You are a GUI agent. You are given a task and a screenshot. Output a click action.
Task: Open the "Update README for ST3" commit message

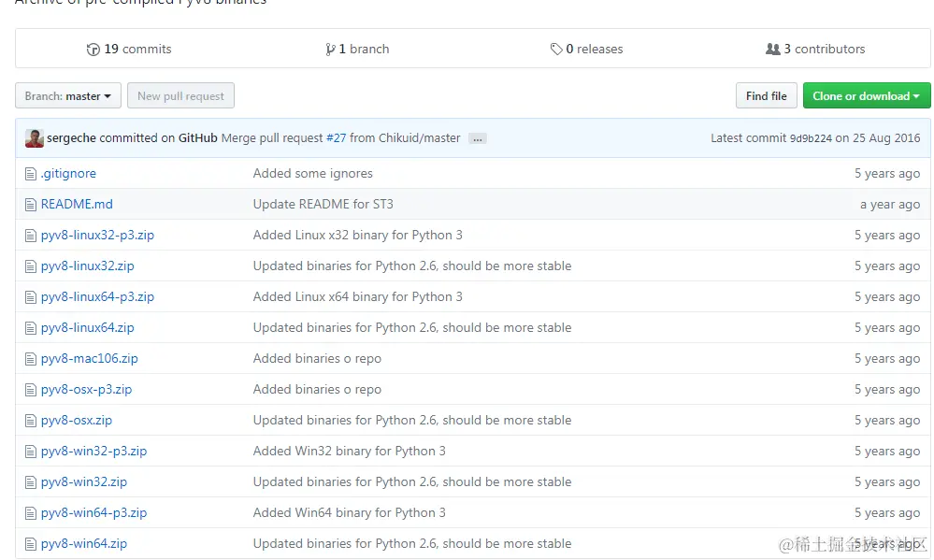coord(323,205)
